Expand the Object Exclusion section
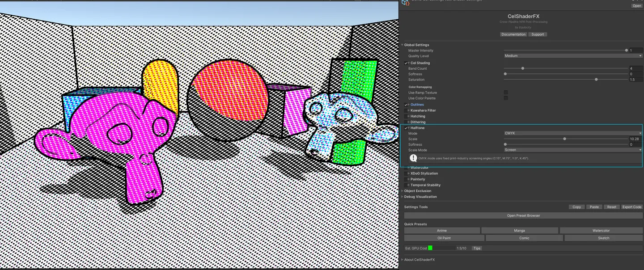Viewport: 644px width, 270px height. coord(402,191)
